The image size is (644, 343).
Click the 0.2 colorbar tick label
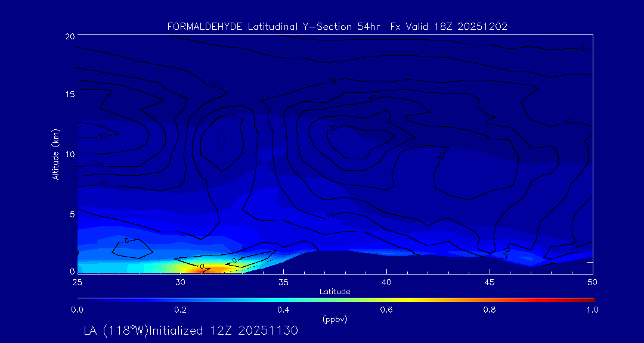(x=180, y=310)
